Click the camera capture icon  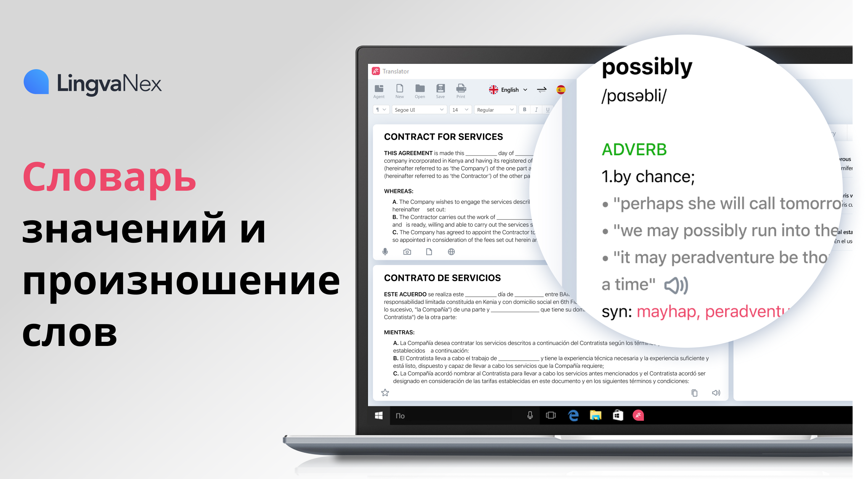(406, 251)
